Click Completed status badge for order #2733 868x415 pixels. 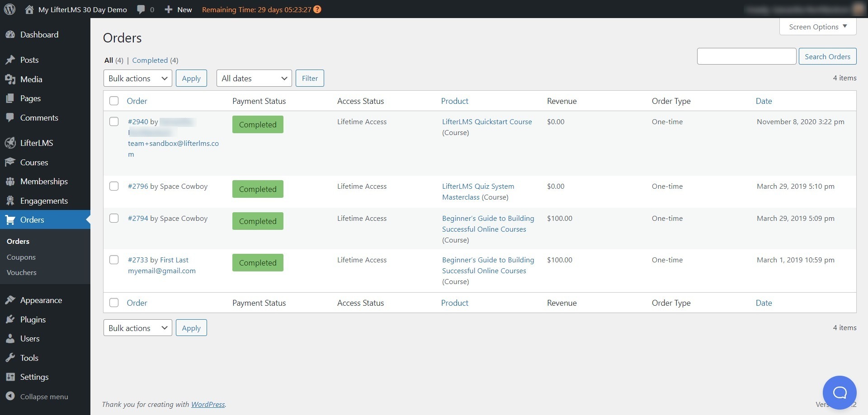point(258,262)
